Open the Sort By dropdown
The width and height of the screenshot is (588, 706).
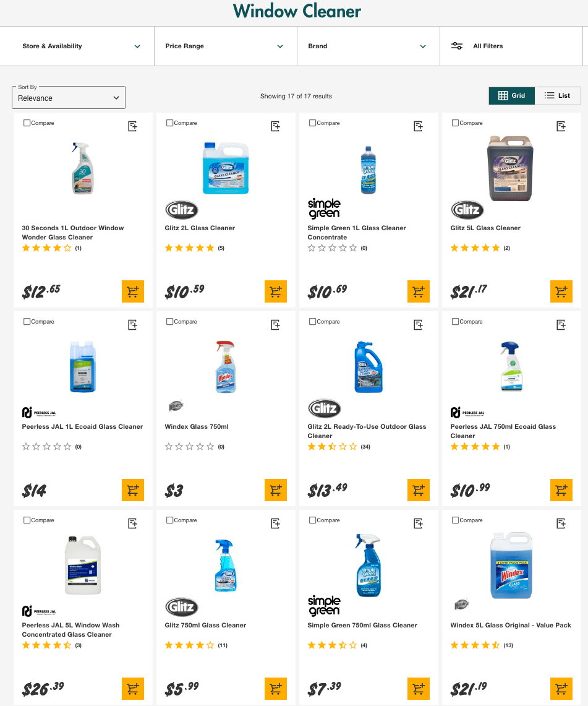(68, 97)
